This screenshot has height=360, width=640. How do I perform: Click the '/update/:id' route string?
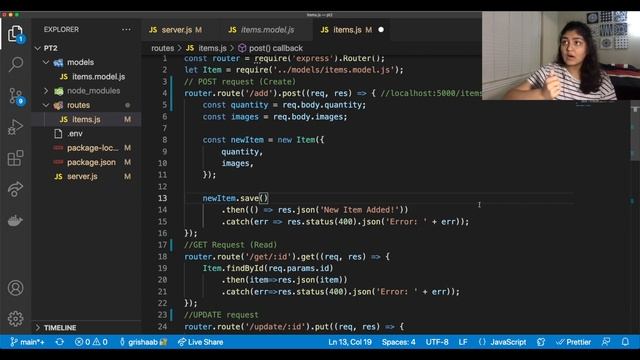[x=276, y=327]
